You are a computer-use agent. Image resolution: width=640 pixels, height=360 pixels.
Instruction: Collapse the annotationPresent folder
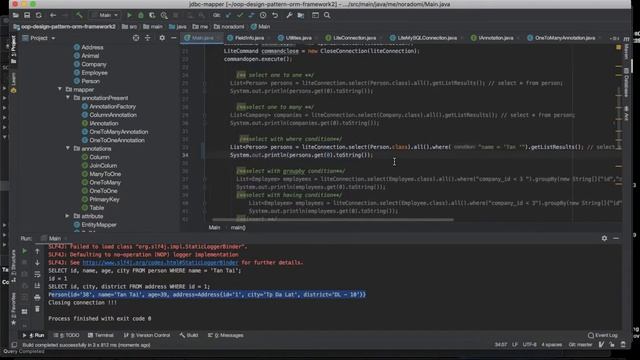68,98
